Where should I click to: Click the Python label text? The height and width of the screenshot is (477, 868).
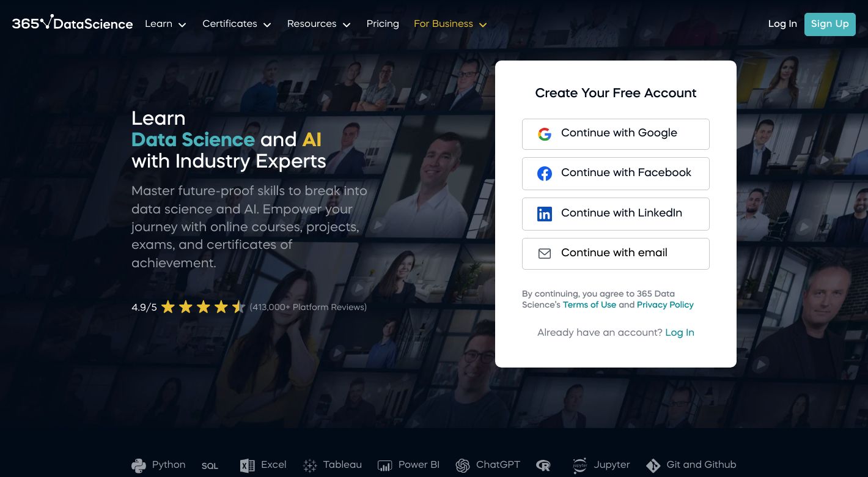(169, 465)
